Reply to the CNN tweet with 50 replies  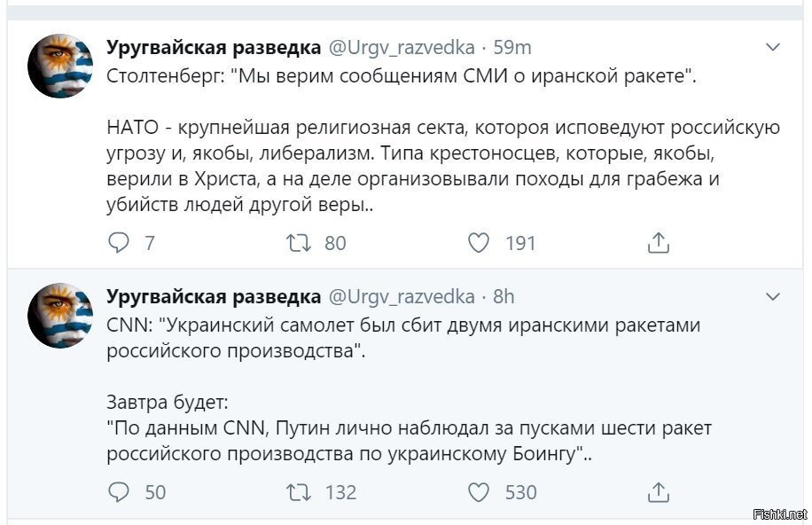click(119, 492)
